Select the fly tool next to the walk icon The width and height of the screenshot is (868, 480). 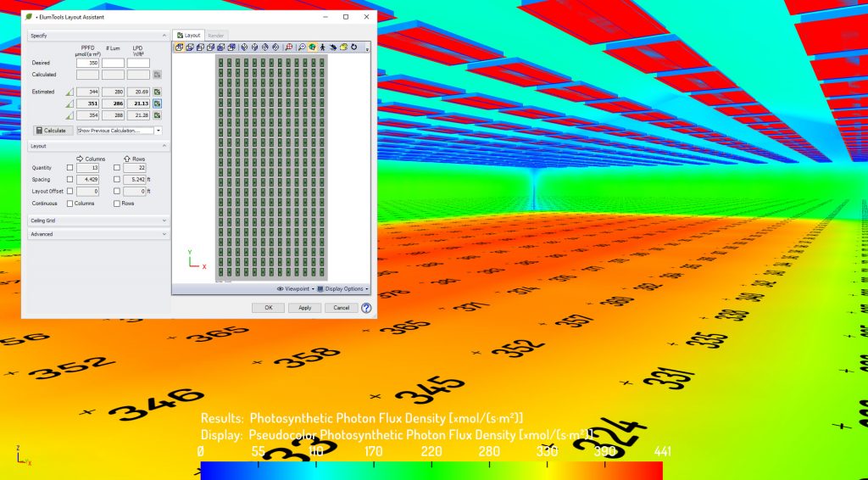pos(332,47)
